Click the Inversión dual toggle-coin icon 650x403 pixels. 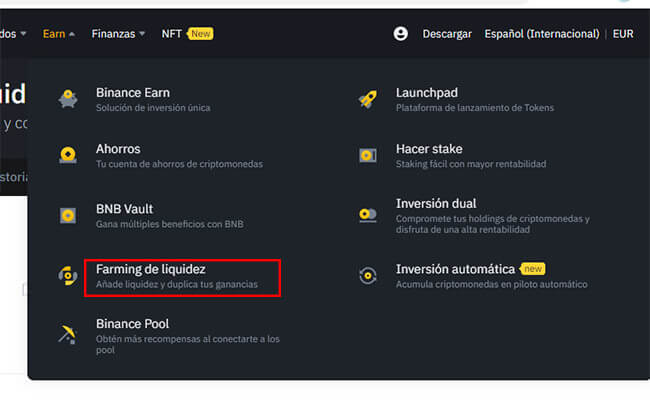point(368,215)
